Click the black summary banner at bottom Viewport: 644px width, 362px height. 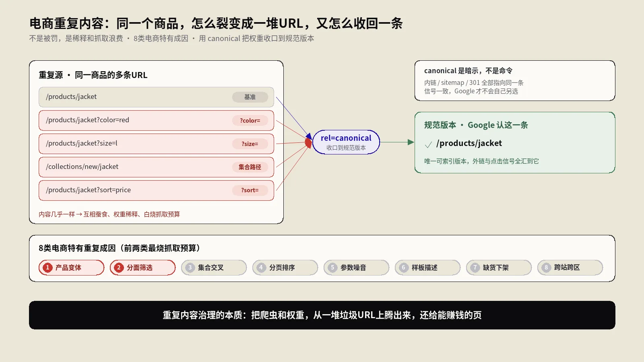pos(322,315)
